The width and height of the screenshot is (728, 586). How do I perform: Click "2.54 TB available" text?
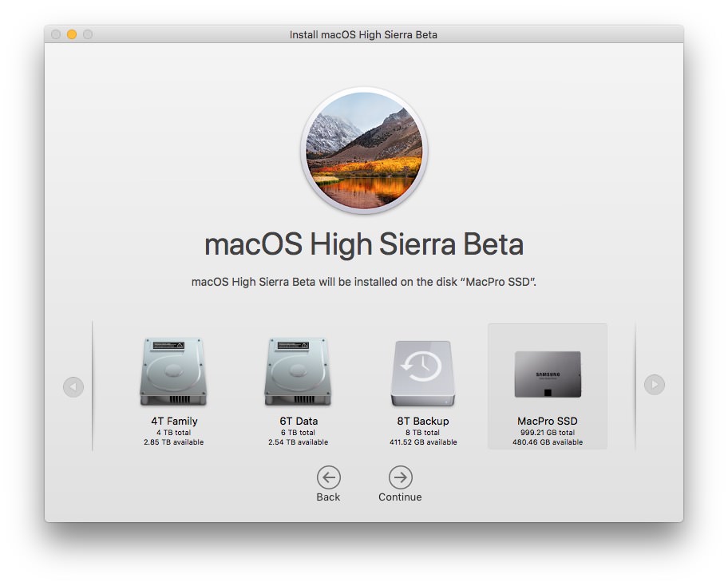pos(298,442)
